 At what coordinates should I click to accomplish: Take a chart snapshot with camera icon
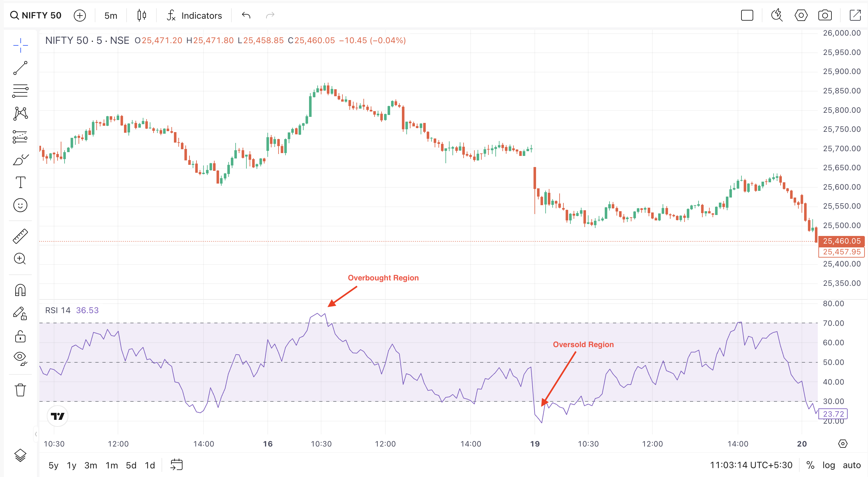(x=824, y=16)
